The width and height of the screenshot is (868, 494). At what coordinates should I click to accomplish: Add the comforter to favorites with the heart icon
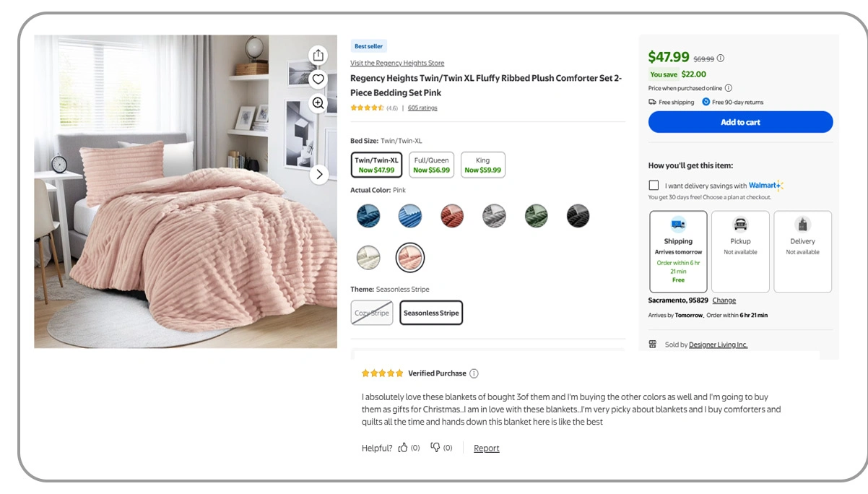[318, 79]
